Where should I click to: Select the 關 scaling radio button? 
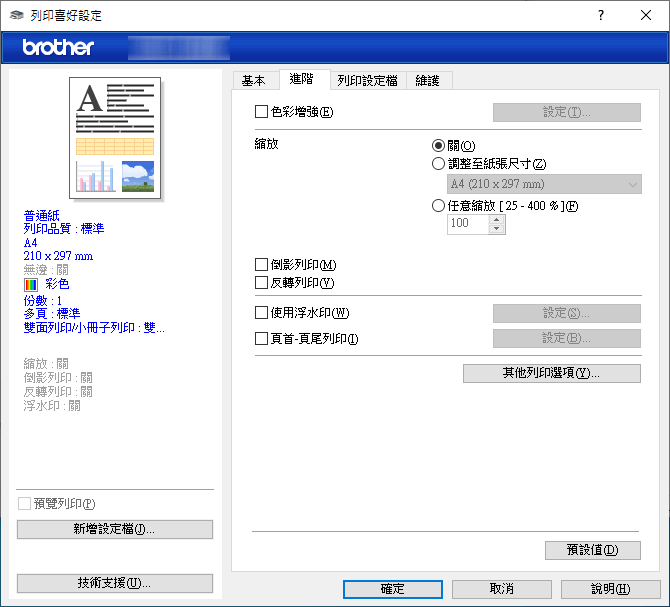438,146
